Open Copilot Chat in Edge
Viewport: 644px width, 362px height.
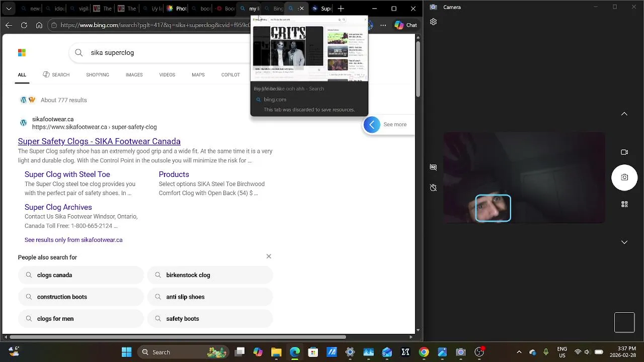click(x=406, y=25)
